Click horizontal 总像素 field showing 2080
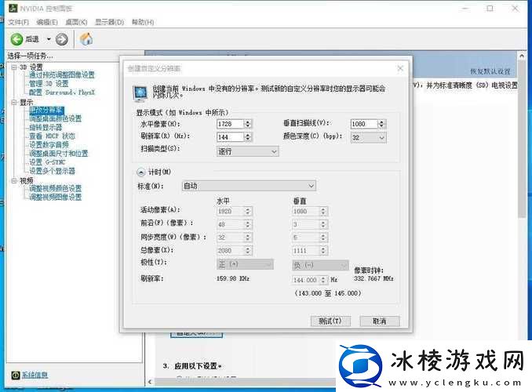 231,251
